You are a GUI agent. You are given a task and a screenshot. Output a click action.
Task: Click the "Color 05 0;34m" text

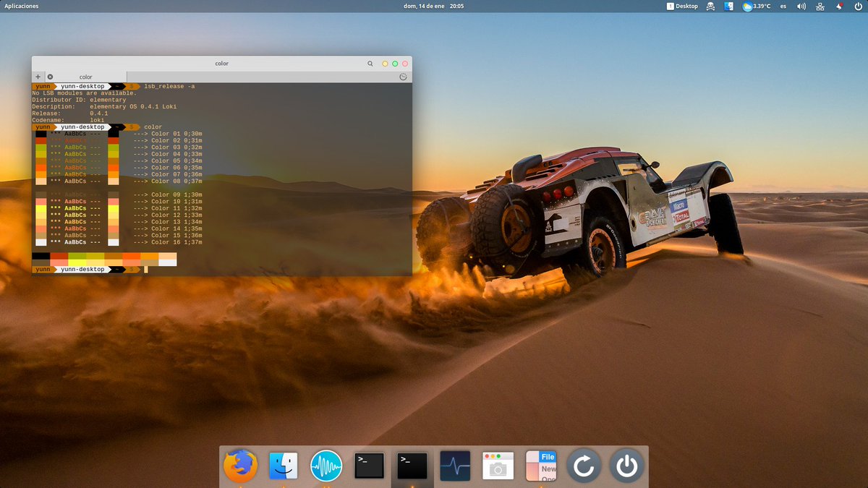pos(176,160)
